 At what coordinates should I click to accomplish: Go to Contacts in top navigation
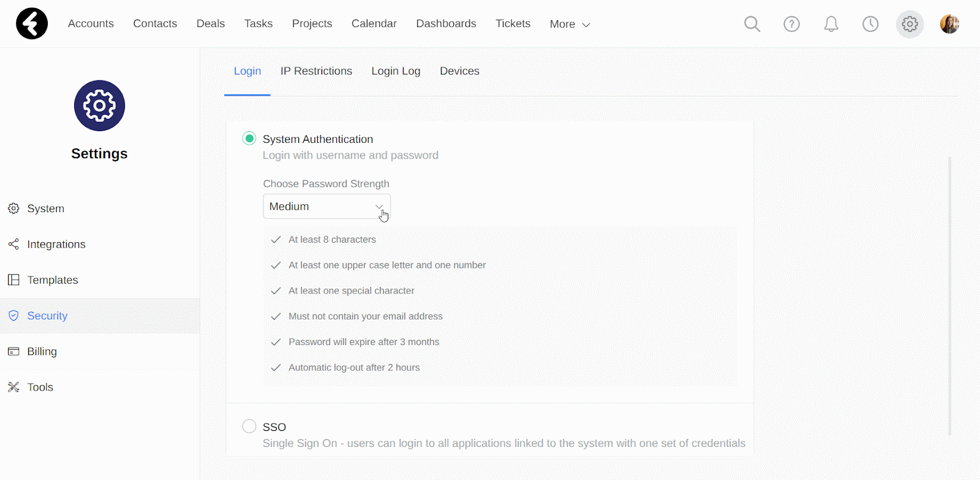point(155,23)
